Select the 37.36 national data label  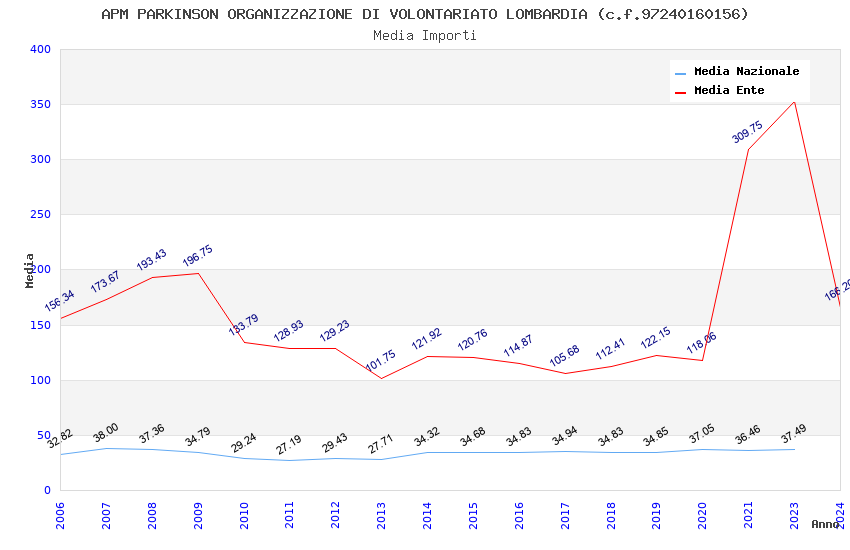point(152,433)
